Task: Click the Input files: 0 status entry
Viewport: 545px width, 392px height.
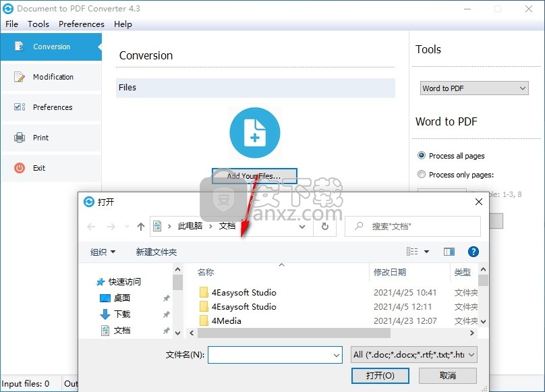Action: [26, 384]
